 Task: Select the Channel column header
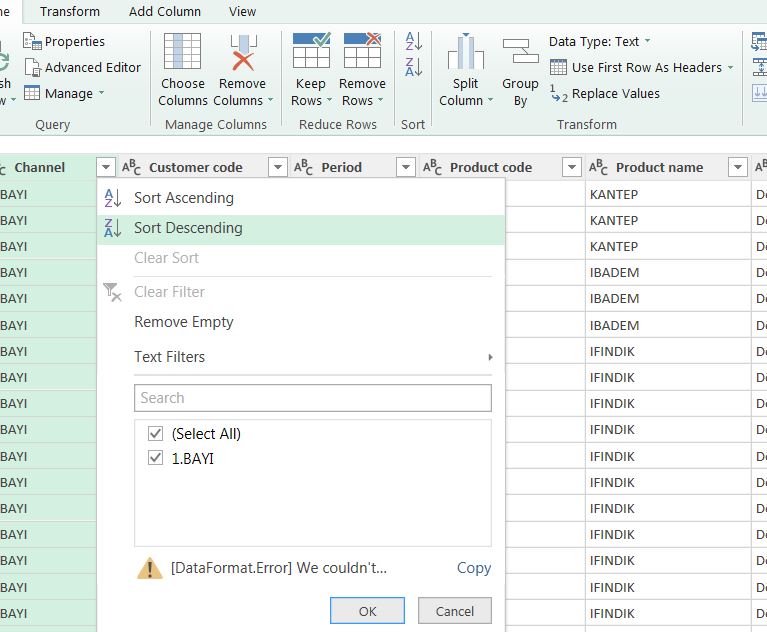[39, 167]
